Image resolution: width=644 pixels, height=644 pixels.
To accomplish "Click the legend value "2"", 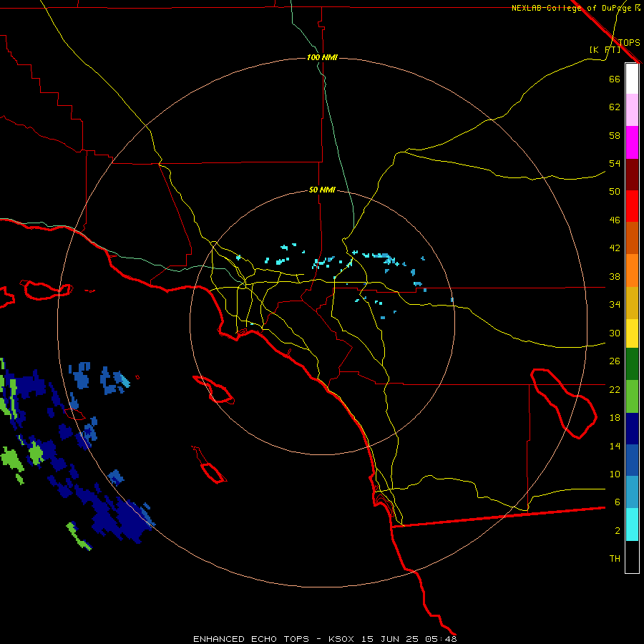I will click(x=617, y=531).
